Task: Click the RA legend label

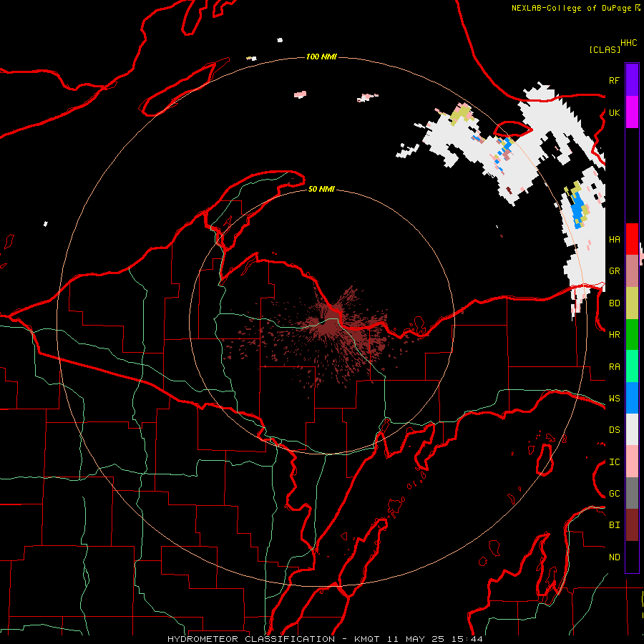Action: point(614,366)
